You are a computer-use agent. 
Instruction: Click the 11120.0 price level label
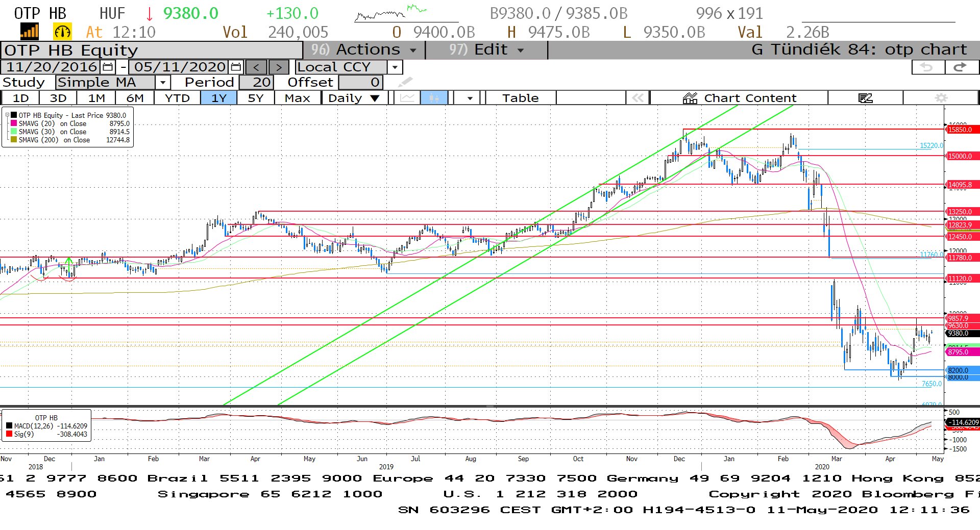[962, 279]
